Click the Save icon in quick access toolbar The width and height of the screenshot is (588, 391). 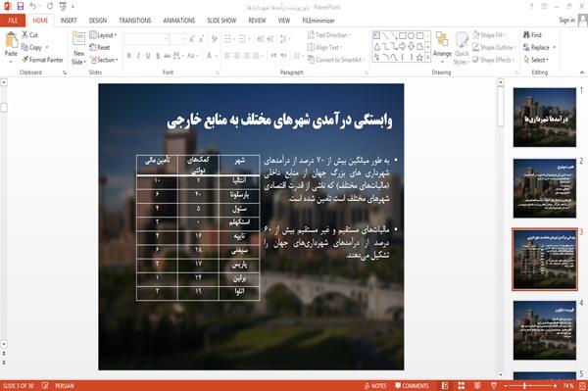(x=21, y=6)
